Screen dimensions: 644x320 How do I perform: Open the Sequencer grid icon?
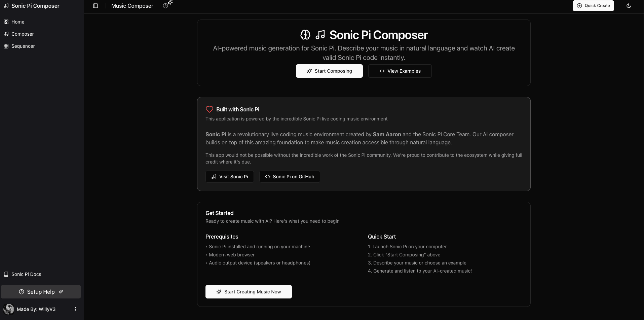pos(6,46)
